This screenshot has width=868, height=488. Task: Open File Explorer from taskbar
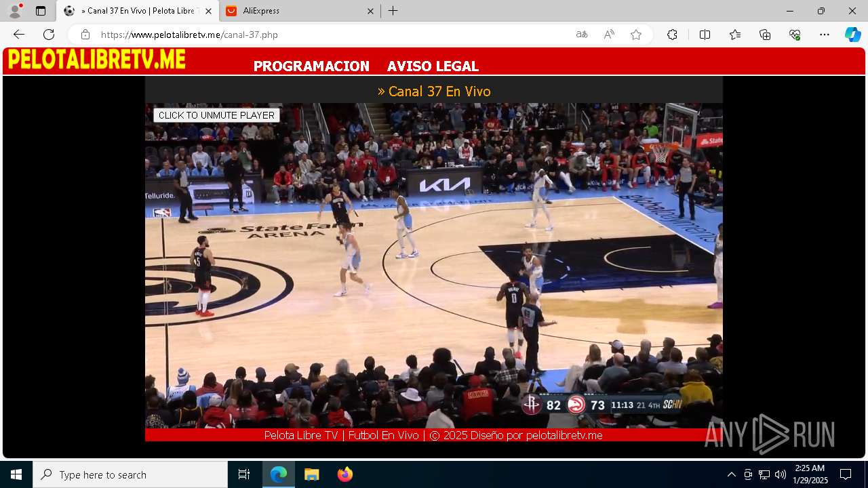pos(311,474)
